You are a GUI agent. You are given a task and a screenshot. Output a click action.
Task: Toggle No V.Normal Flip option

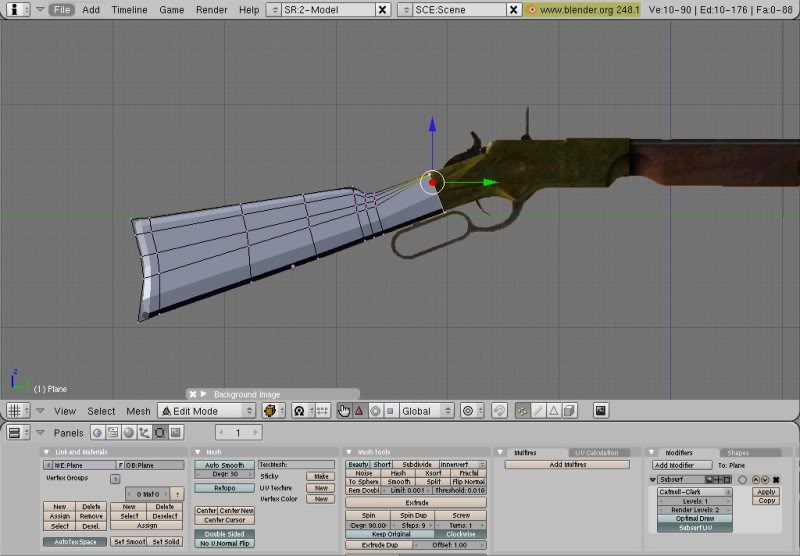(x=224, y=544)
